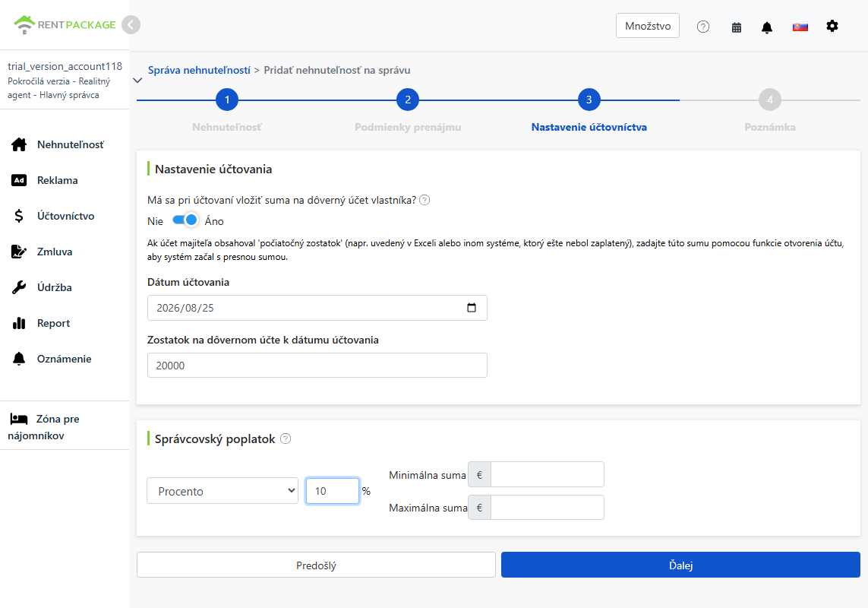
Task: Open the Procento fee type dropdown
Action: pos(223,491)
